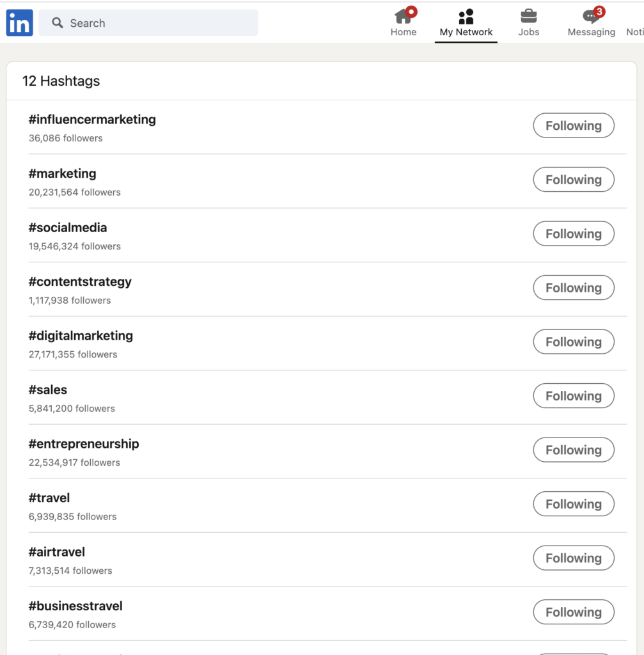The width and height of the screenshot is (644, 655).
Task: Click the magnifying glass search icon
Action: click(58, 23)
